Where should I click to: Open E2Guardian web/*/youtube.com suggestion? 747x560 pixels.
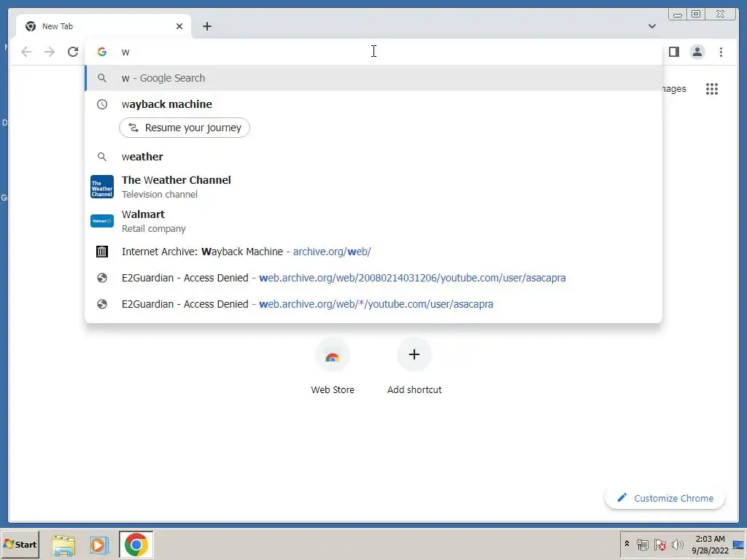click(x=373, y=304)
